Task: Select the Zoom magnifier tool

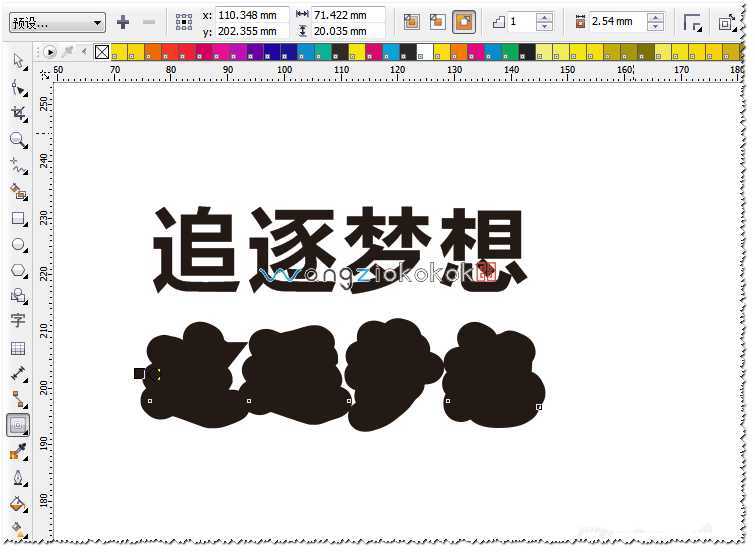Action: coord(18,140)
